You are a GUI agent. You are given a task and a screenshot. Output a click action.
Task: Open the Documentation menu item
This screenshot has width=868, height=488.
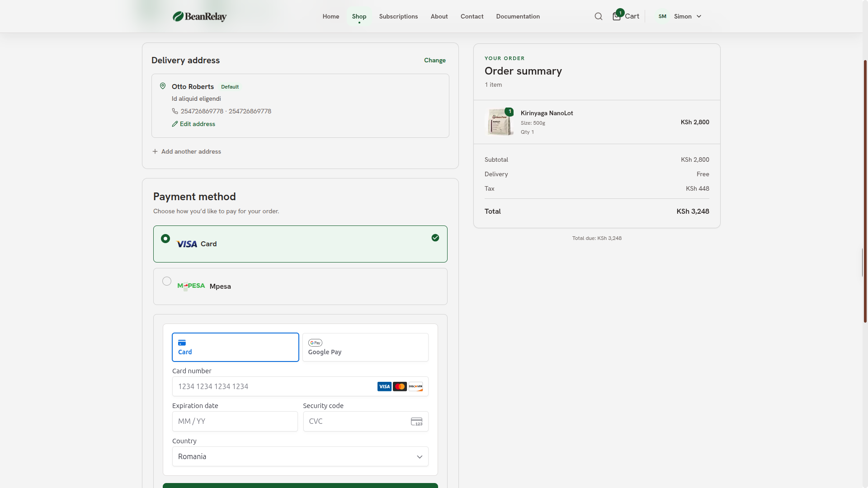click(x=518, y=16)
